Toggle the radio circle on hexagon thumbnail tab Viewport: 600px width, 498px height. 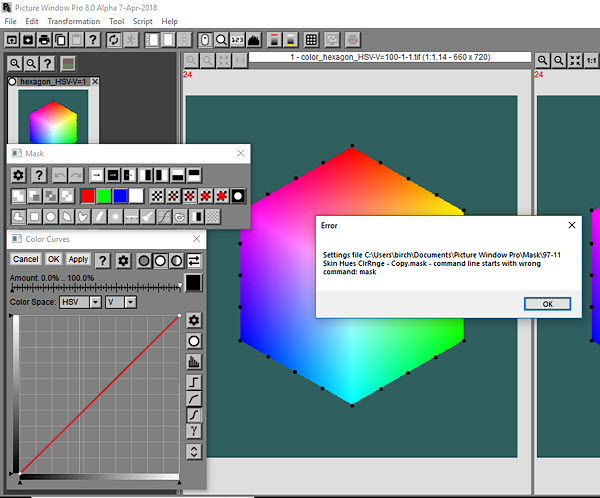(x=13, y=82)
